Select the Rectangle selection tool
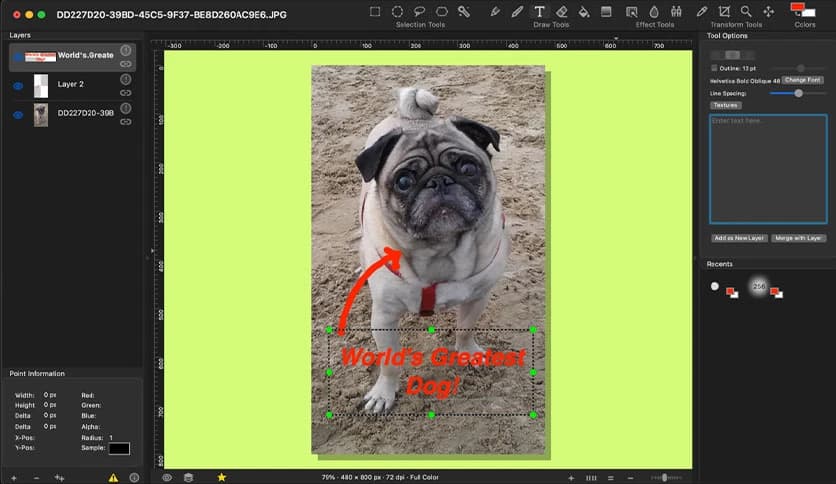 [375, 12]
